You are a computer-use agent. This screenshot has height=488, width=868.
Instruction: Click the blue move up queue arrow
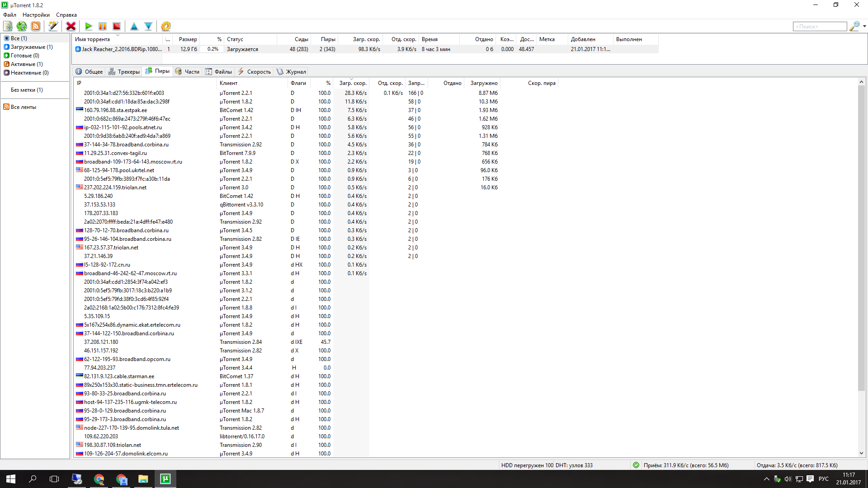(x=134, y=26)
